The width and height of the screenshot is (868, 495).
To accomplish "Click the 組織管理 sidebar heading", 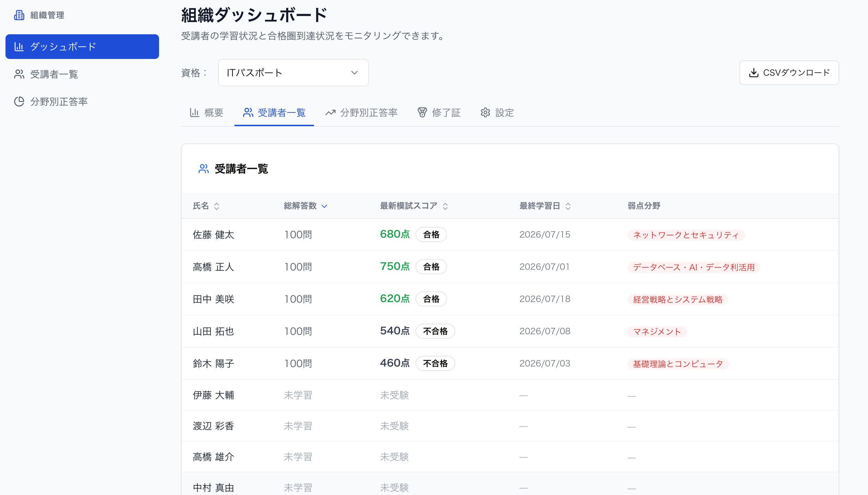I will pyautogui.click(x=47, y=15).
